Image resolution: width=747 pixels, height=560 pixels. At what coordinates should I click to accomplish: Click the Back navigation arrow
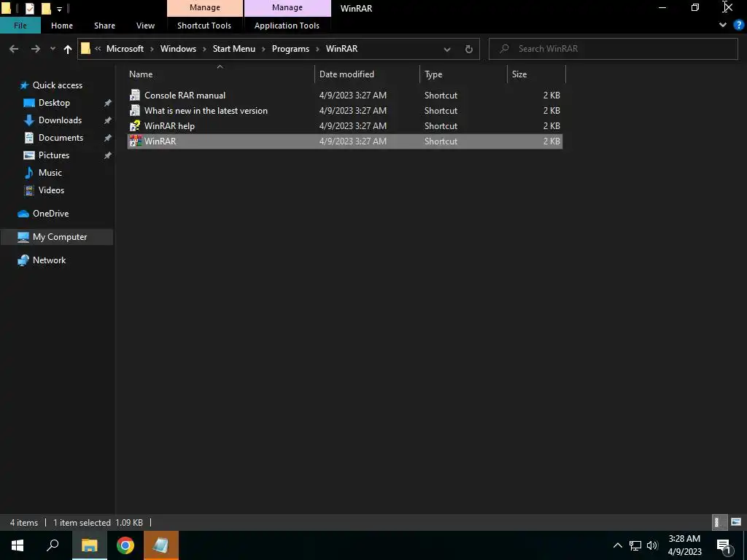click(14, 49)
